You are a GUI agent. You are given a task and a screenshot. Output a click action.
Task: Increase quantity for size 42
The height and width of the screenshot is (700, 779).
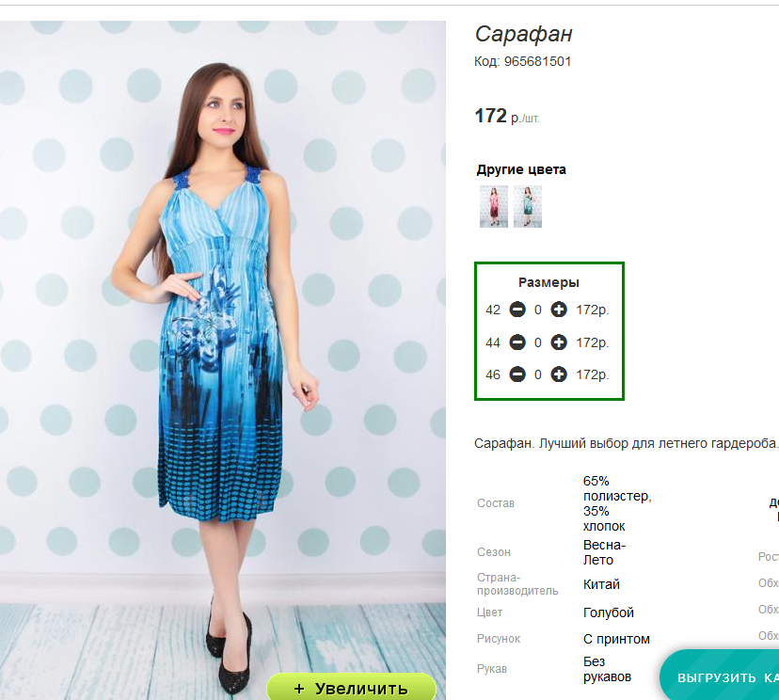(x=559, y=310)
